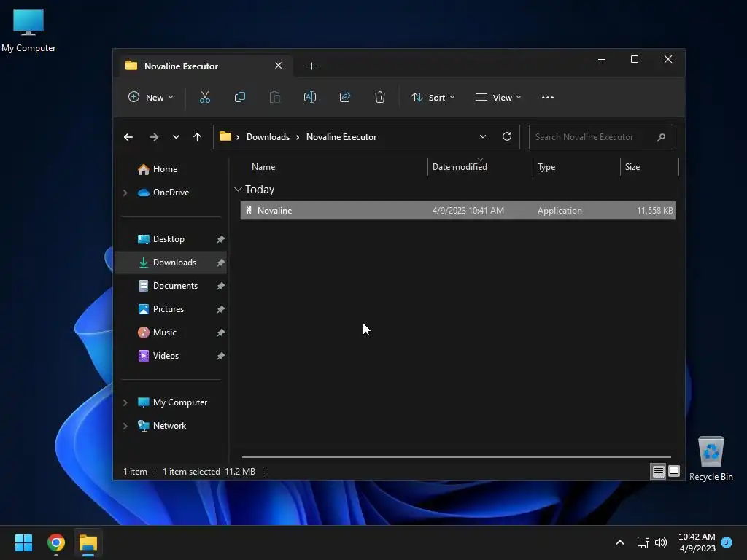The width and height of the screenshot is (747, 560).
Task: Select My Computer desktop icon
Action: coord(28,29)
